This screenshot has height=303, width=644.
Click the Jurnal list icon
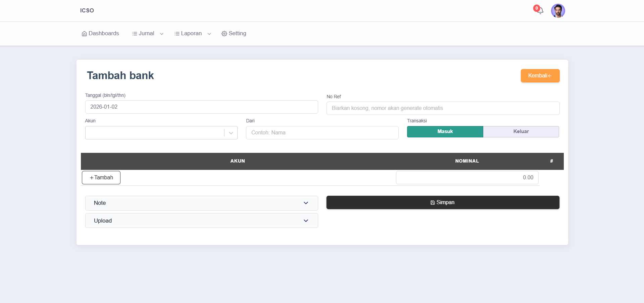[135, 34]
